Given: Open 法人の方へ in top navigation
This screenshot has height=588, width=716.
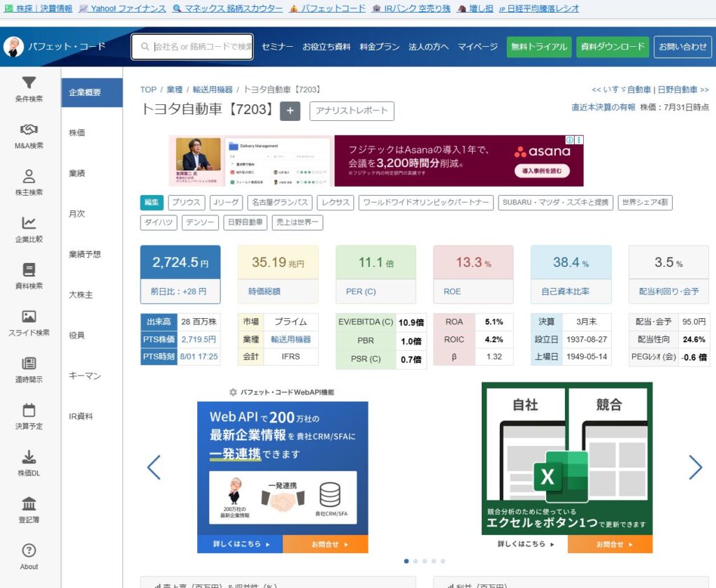Looking at the screenshot, I should pyautogui.click(x=429, y=47).
